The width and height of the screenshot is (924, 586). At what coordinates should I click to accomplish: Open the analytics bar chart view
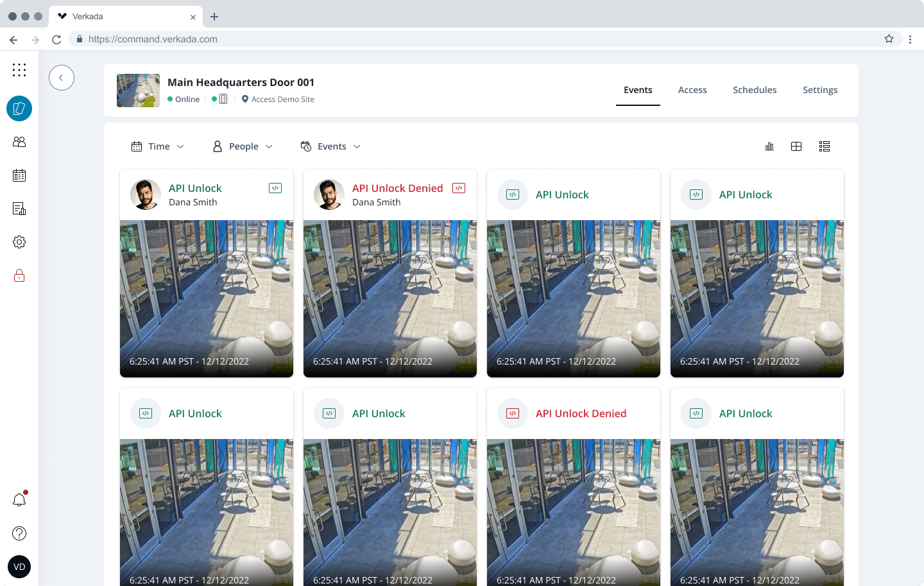tap(769, 146)
